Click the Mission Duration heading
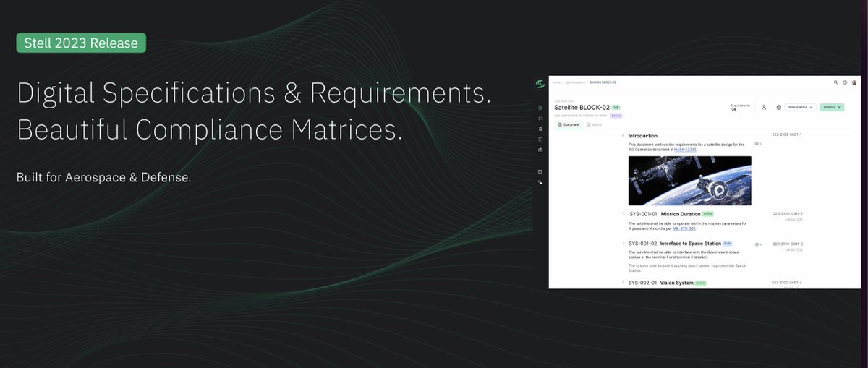 681,214
